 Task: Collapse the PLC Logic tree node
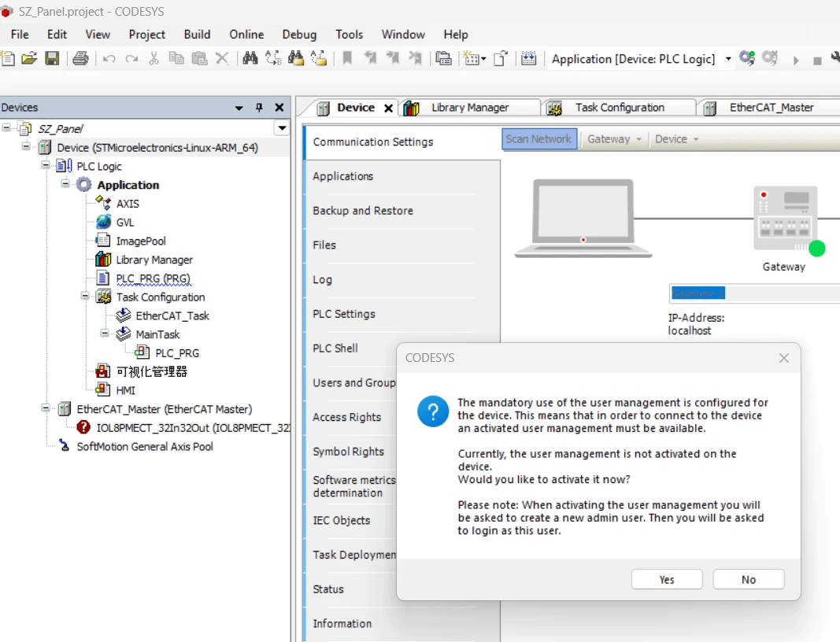(46, 164)
